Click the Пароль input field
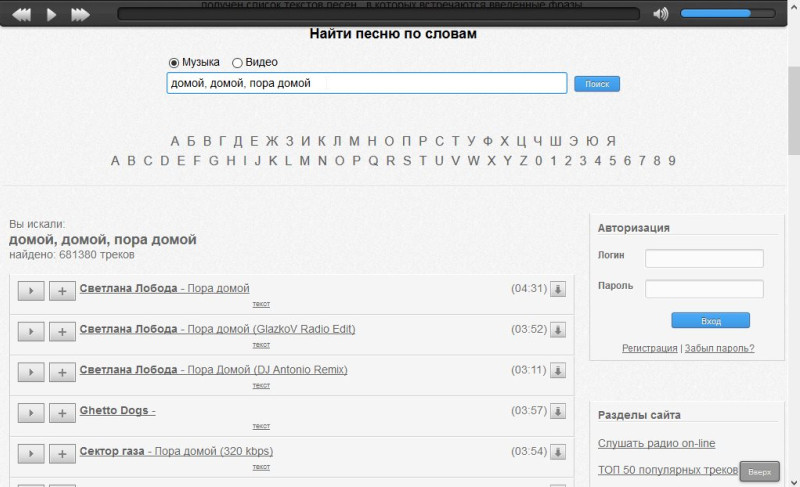Screen dimensions: 800x487 click(x=704, y=289)
